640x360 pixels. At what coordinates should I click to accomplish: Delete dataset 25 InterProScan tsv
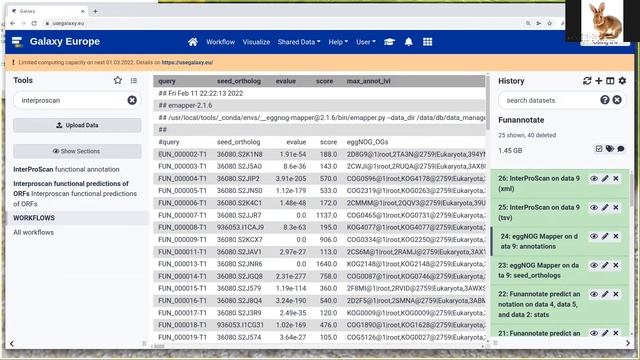tap(616, 207)
